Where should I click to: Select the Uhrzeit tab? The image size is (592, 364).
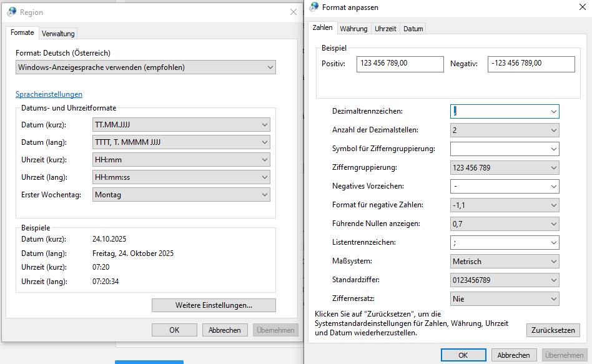point(385,28)
